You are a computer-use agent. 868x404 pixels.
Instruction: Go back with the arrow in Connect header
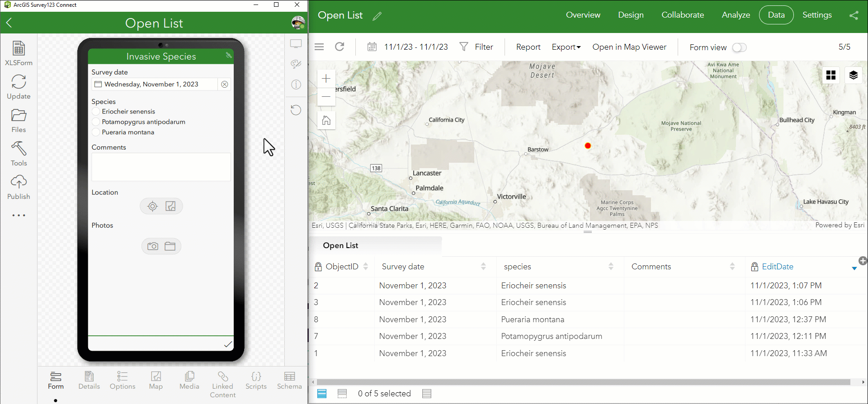point(9,23)
